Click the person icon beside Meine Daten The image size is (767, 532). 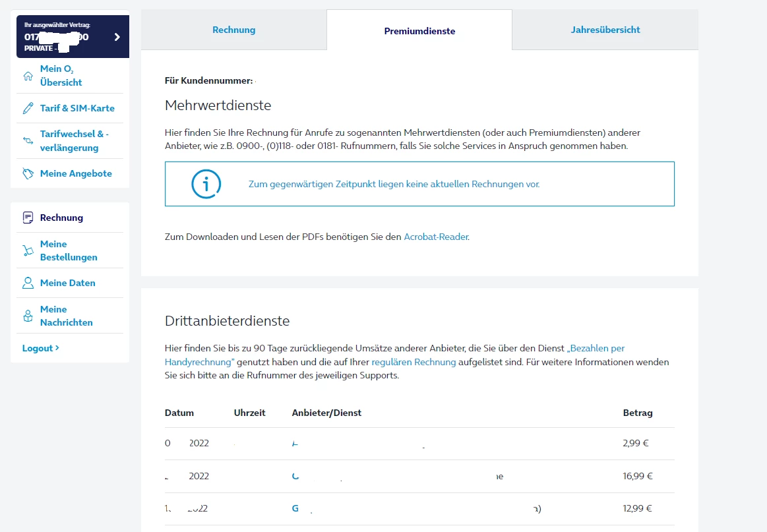click(x=28, y=283)
